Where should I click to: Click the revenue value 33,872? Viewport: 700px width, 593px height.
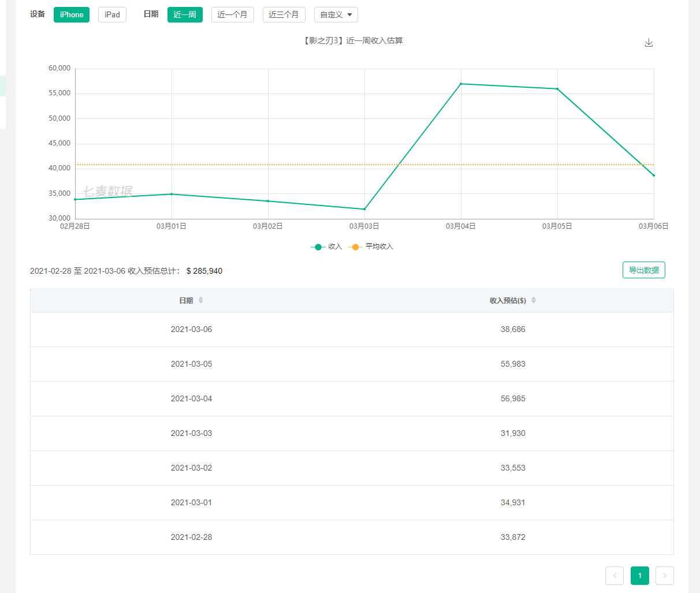coord(513,537)
